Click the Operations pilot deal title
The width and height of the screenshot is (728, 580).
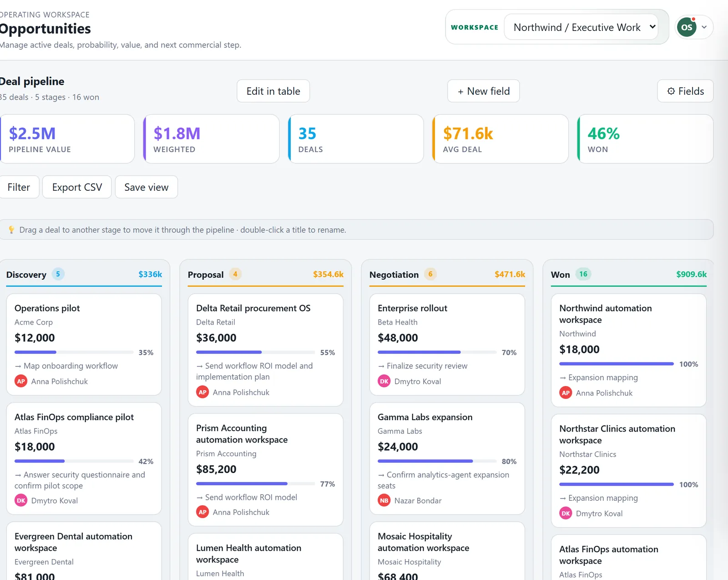point(47,308)
